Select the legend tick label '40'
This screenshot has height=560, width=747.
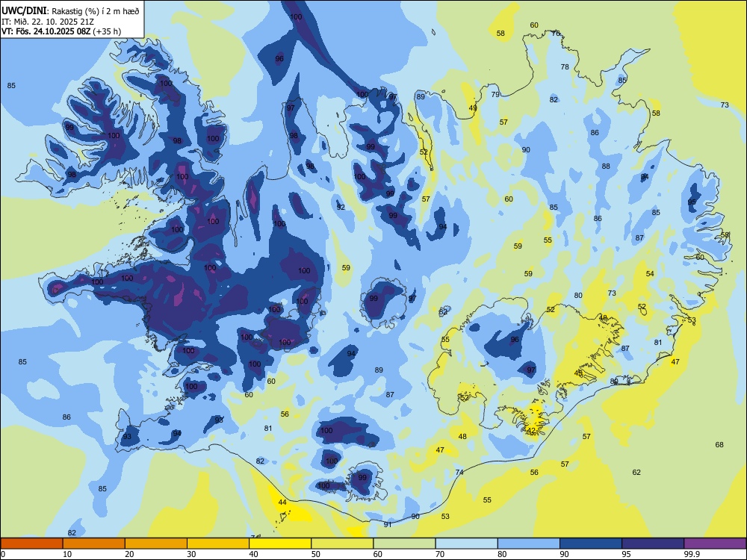253,554
